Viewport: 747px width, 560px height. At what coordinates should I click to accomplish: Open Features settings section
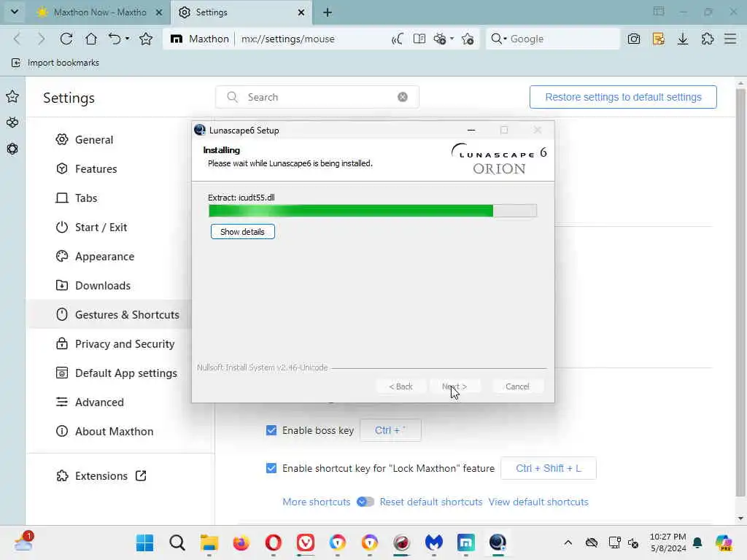point(87,169)
